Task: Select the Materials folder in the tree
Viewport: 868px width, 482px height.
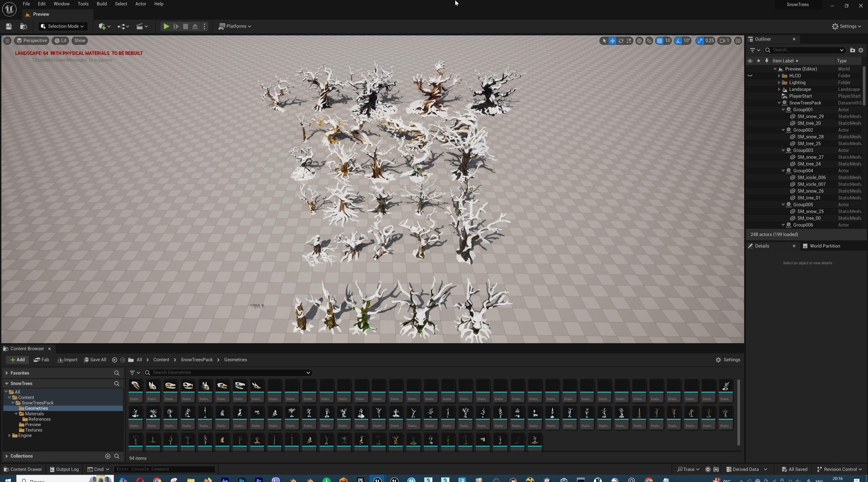Action: pyautogui.click(x=34, y=414)
